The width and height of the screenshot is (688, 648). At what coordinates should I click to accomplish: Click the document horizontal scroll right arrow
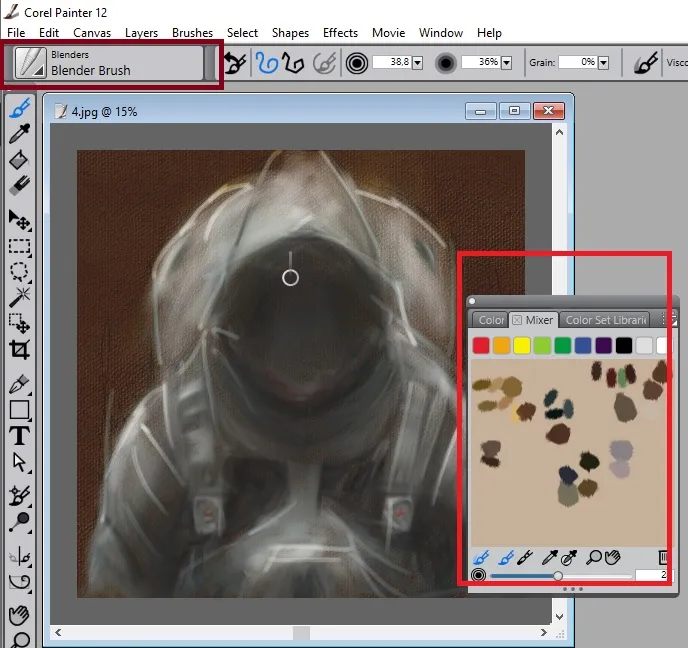click(544, 632)
